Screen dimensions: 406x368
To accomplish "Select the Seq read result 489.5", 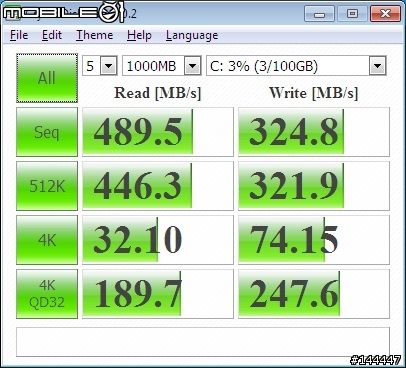I will (x=158, y=132).
